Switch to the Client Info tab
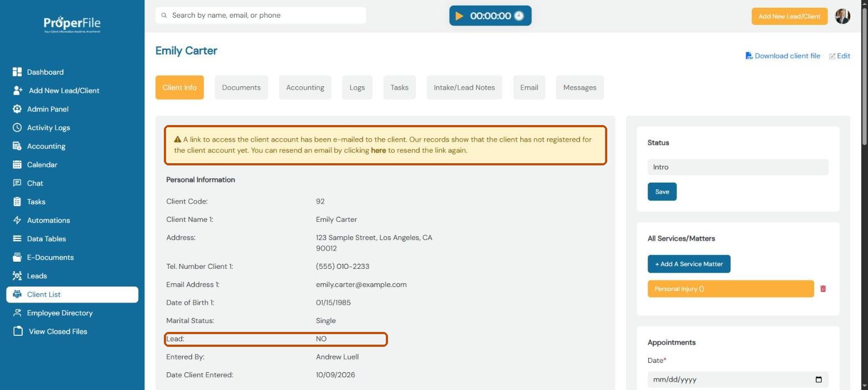Image resolution: width=868 pixels, height=390 pixels. tap(179, 87)
